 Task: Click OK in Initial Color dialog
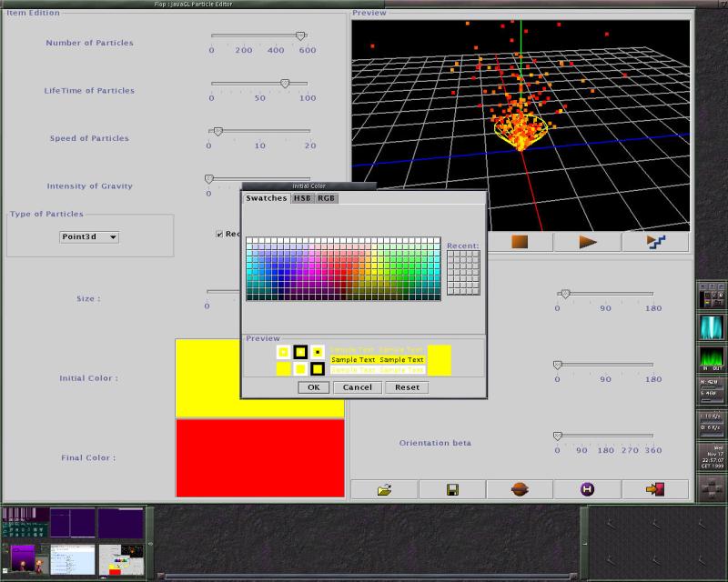pyautogui.click(x=313, y=387)
